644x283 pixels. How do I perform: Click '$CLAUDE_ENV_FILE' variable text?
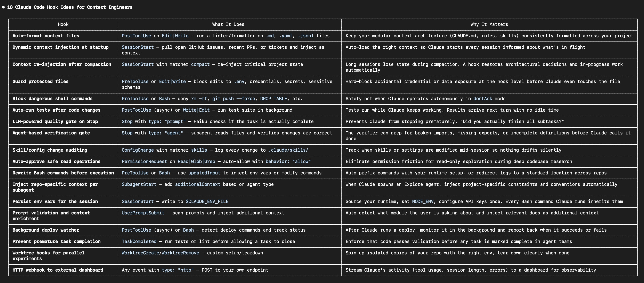207,201
